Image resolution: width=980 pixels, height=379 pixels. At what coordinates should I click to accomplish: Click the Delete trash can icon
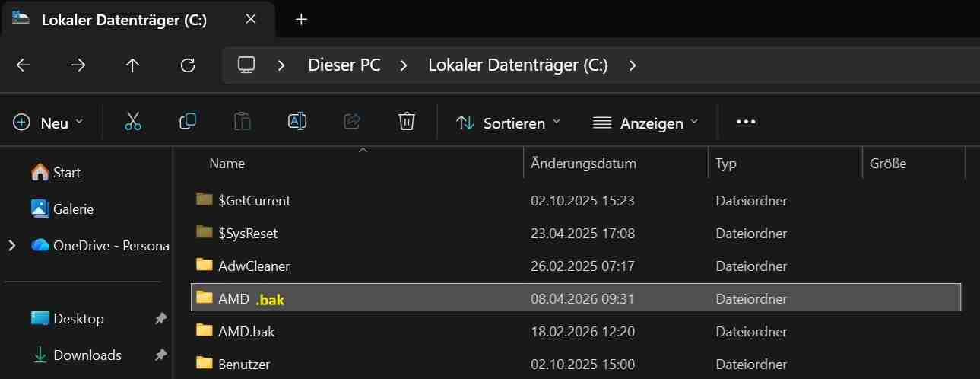[407, 122]
